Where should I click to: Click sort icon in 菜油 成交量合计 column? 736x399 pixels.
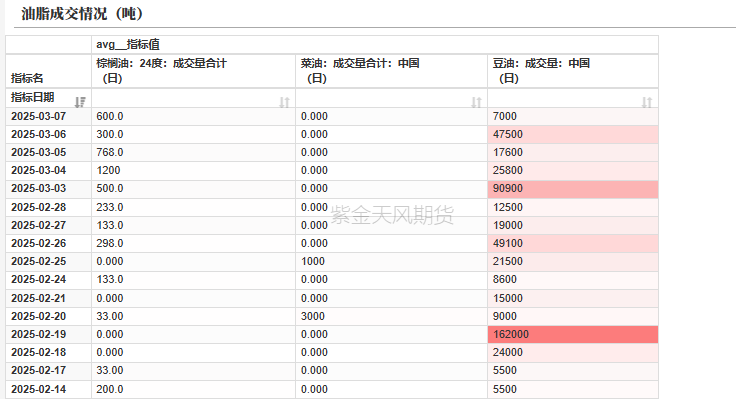(x=476, y=102)
